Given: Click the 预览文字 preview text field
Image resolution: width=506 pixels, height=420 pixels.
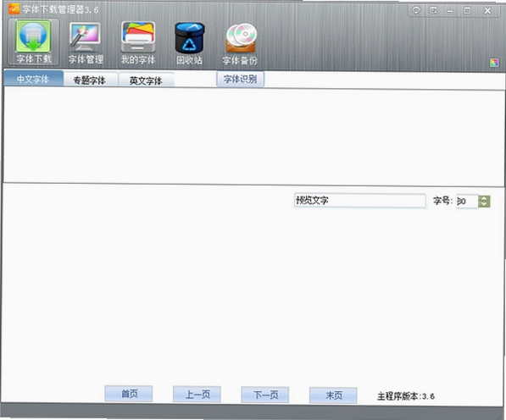Looking at the screenshot, I should [x=360, y=201].
